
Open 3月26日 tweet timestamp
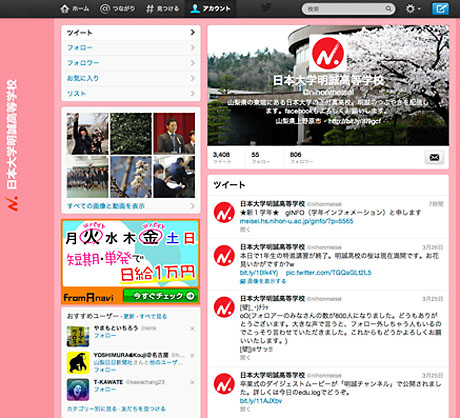click(432, 247)
